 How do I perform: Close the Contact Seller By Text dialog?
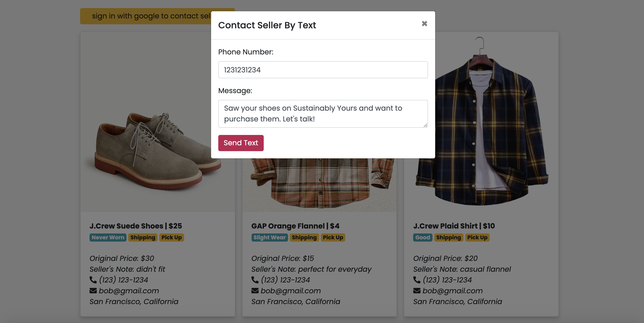424,24
